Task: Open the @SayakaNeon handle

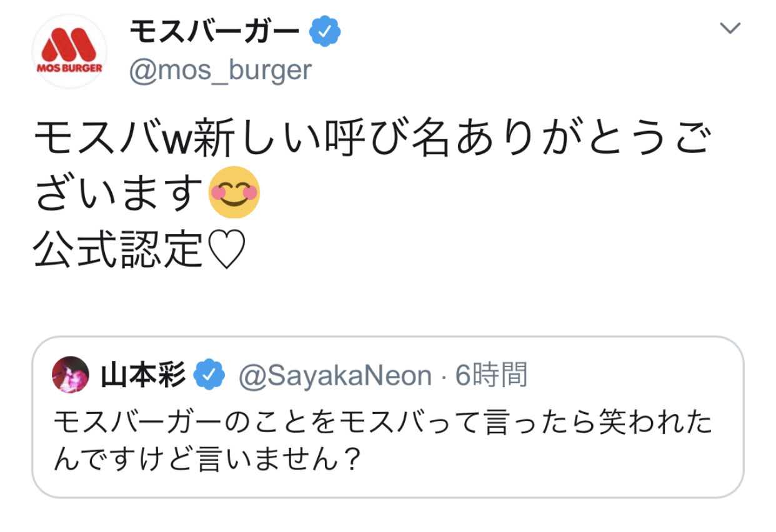Action: 336,376
